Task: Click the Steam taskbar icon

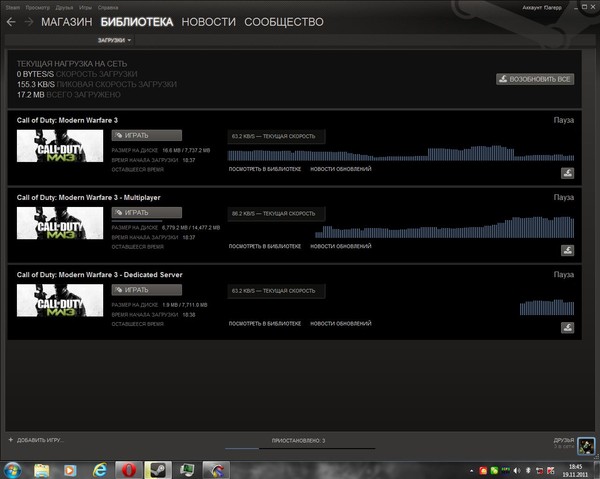Action: (x=157, y=470)
